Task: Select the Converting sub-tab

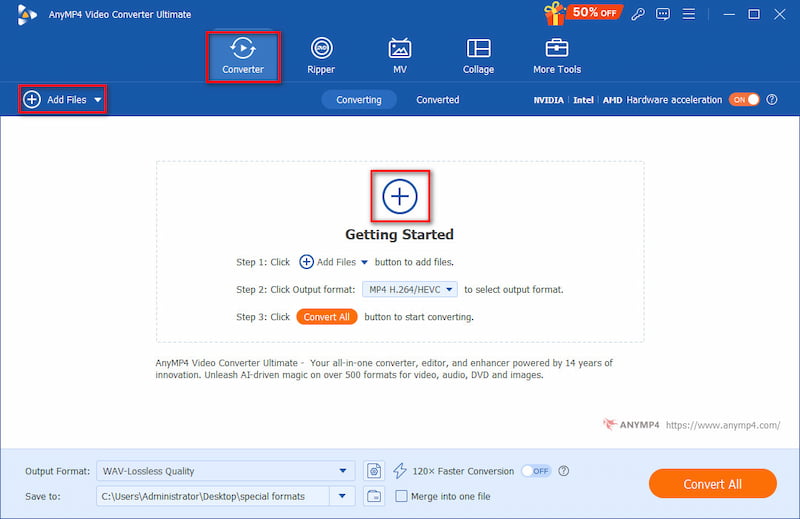Action: (x=359, y=100)
